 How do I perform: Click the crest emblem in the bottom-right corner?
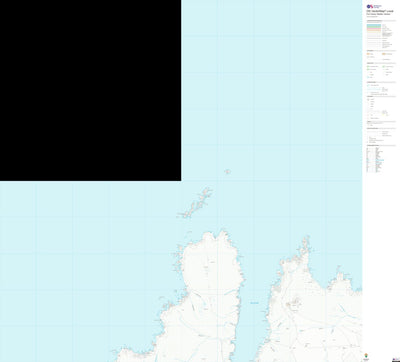pyautogui.click(x=366, y=355)
